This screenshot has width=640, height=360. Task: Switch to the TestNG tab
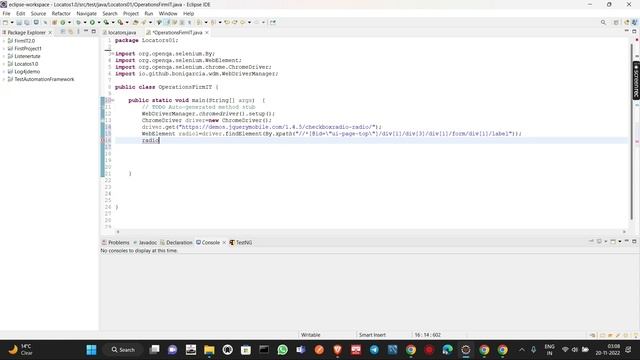coord(241,242)
